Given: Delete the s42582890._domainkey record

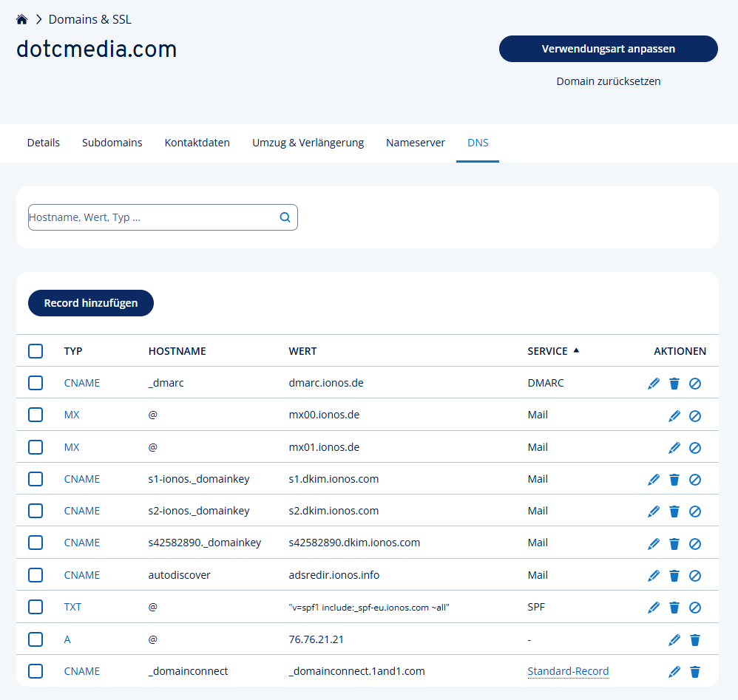Looking at the screenshot, I should (674, 543).
